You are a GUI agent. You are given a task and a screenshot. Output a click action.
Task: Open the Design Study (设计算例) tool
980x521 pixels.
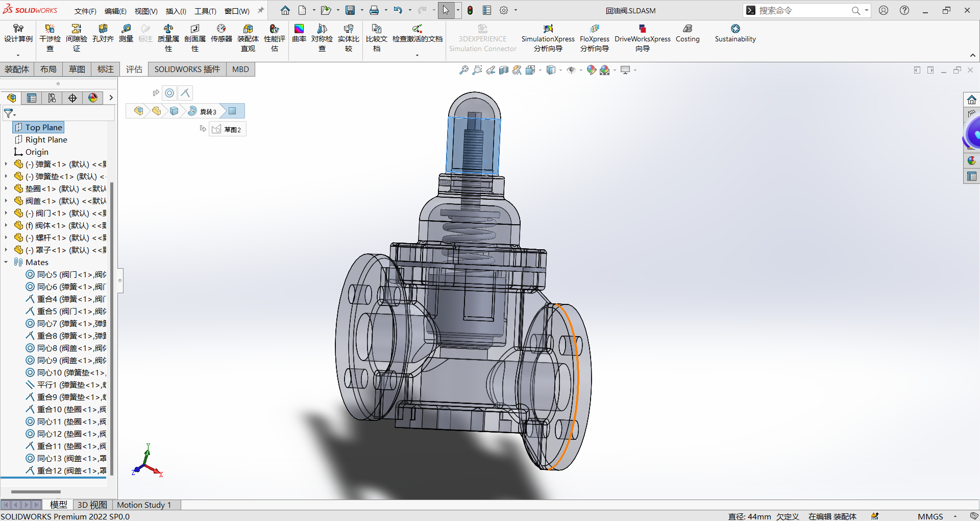tap(18, 34)
